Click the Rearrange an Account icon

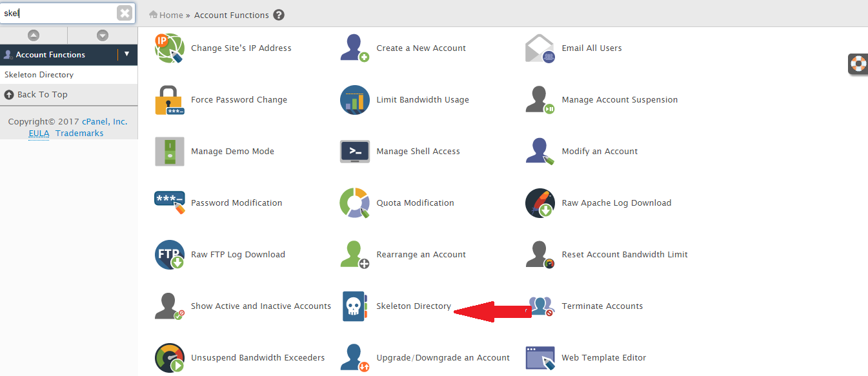[355, 255]
